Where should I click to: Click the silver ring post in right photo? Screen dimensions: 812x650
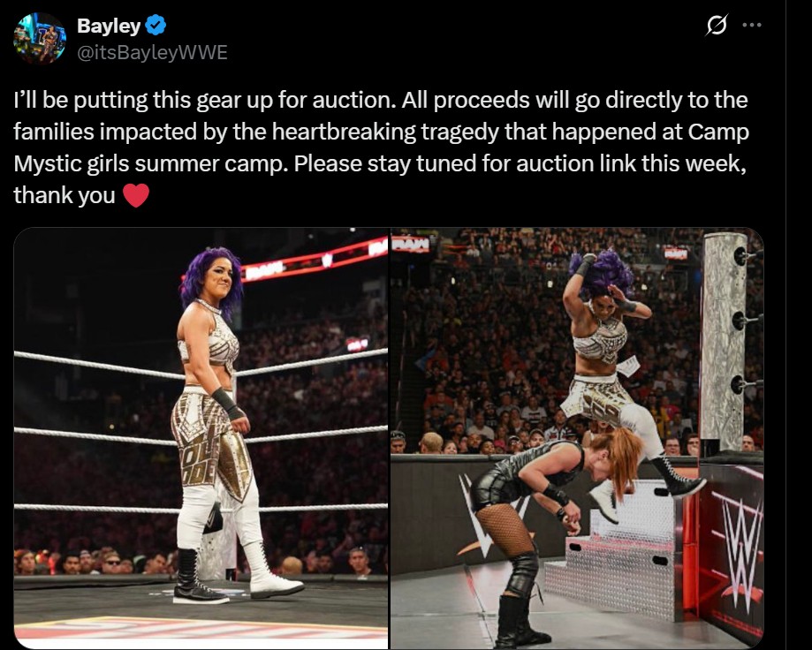[x=724, y=342]
